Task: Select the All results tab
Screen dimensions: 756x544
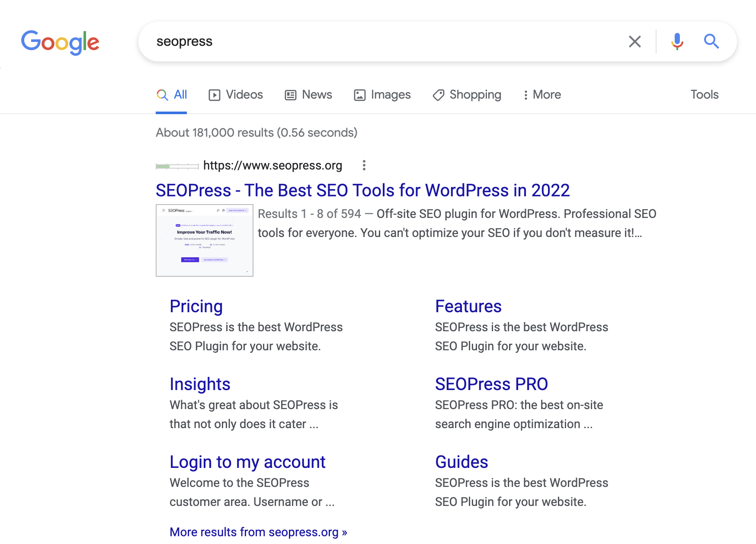Action: click(x=171, y=95)
